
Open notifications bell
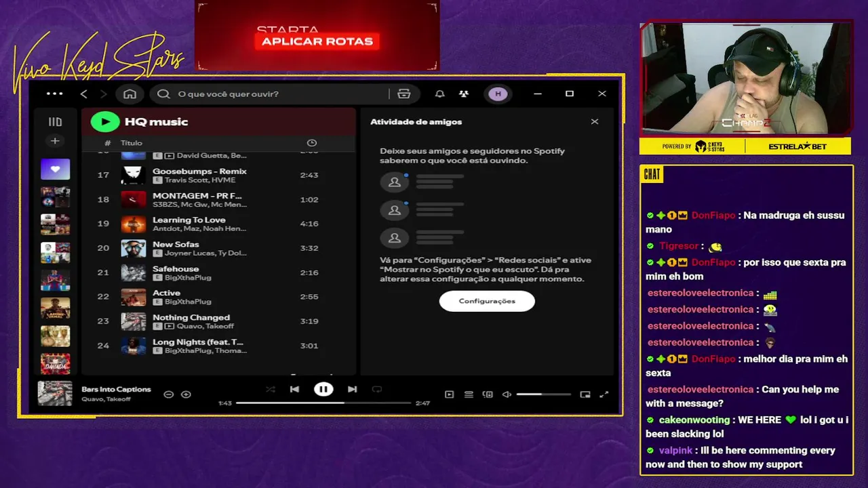tap(440, 94)
